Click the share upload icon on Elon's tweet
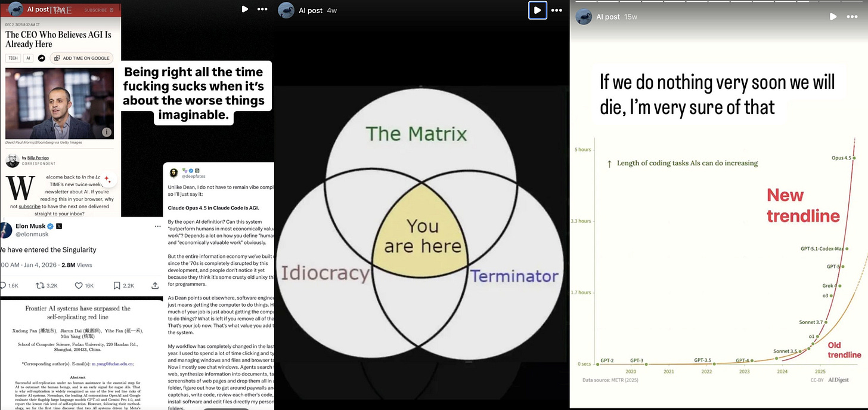868x410 pixels. pos(155,286)
